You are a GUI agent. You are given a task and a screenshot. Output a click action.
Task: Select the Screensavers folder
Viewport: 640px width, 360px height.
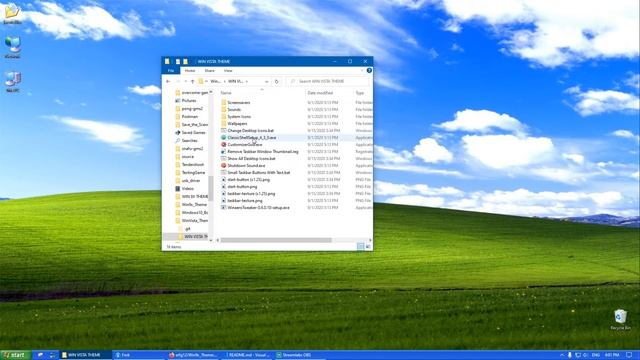click(x=238, y=102)
